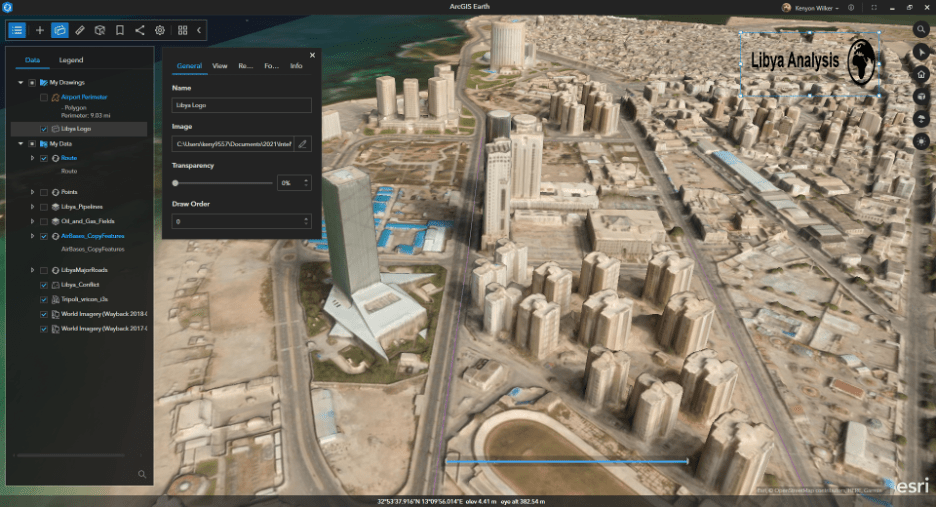Uncheck the Route layer checkbox

click(44, 158)
